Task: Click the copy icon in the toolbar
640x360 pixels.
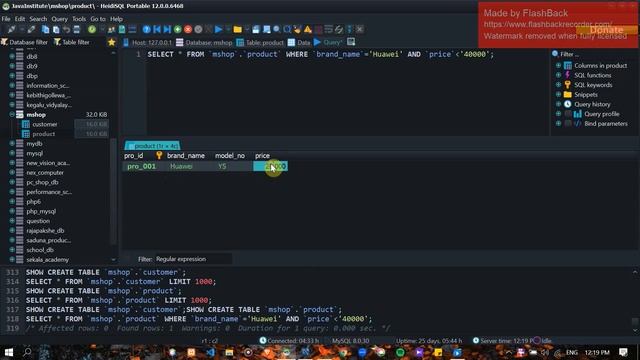Action: point(46,29)
